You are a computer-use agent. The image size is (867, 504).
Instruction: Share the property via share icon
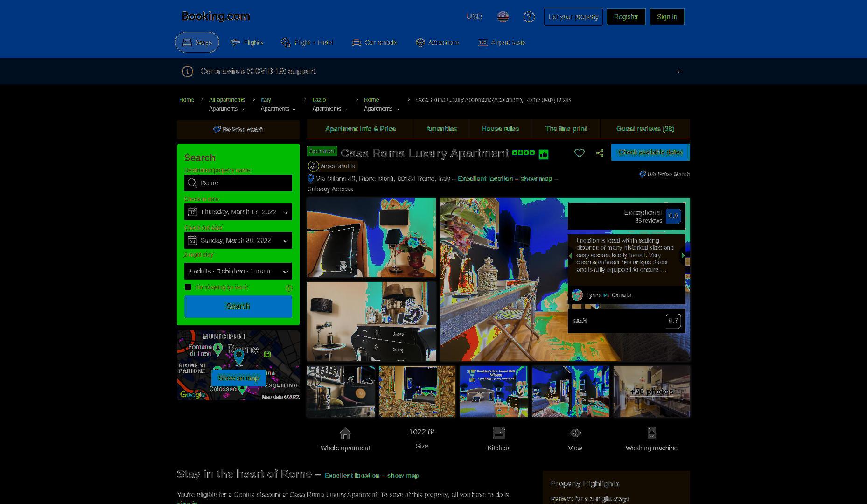(600, 153)
